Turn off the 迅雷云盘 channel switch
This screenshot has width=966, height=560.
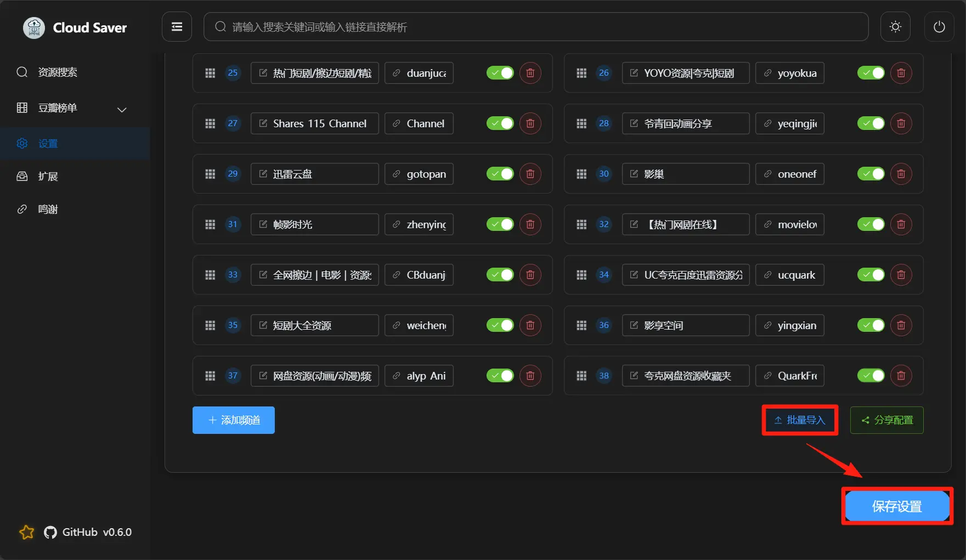pyautogui.click(x=500, y=174)
